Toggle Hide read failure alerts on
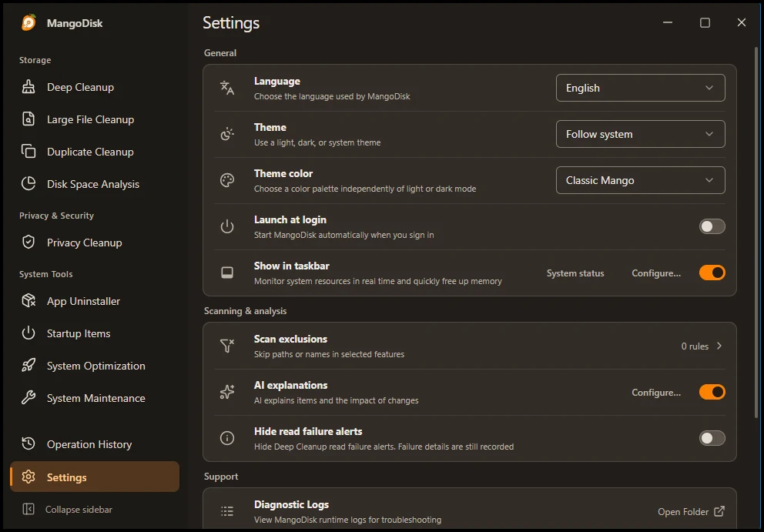This screenshot has height=532, width=764. tap(712, 439)
